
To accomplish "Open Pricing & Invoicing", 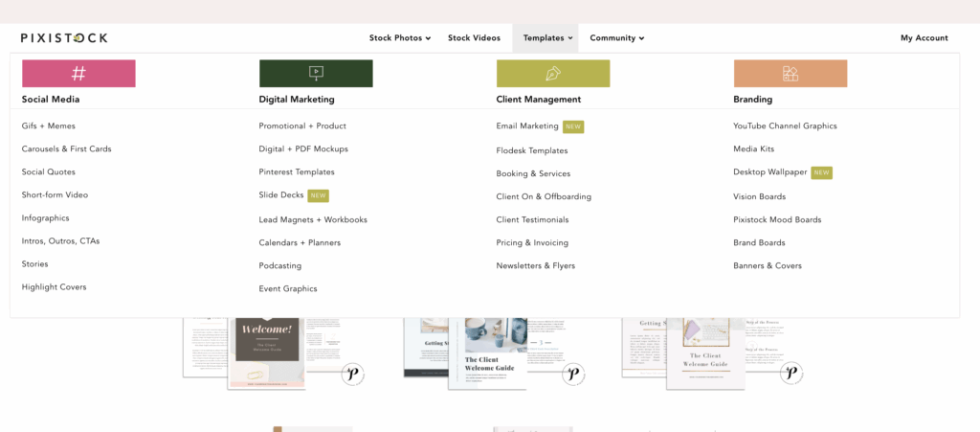I will 532,242.
